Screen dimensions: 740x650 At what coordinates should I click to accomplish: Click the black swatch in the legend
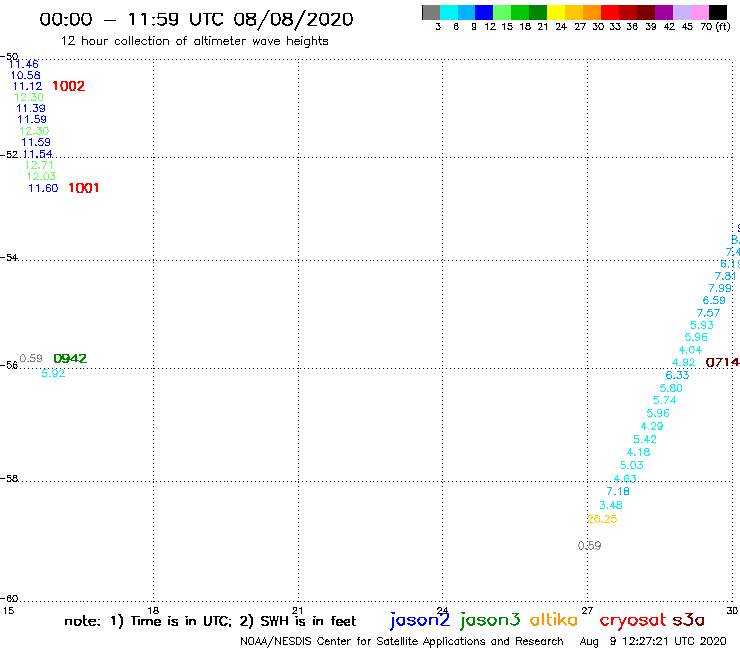pyautogui.click(x=717, y=12)
